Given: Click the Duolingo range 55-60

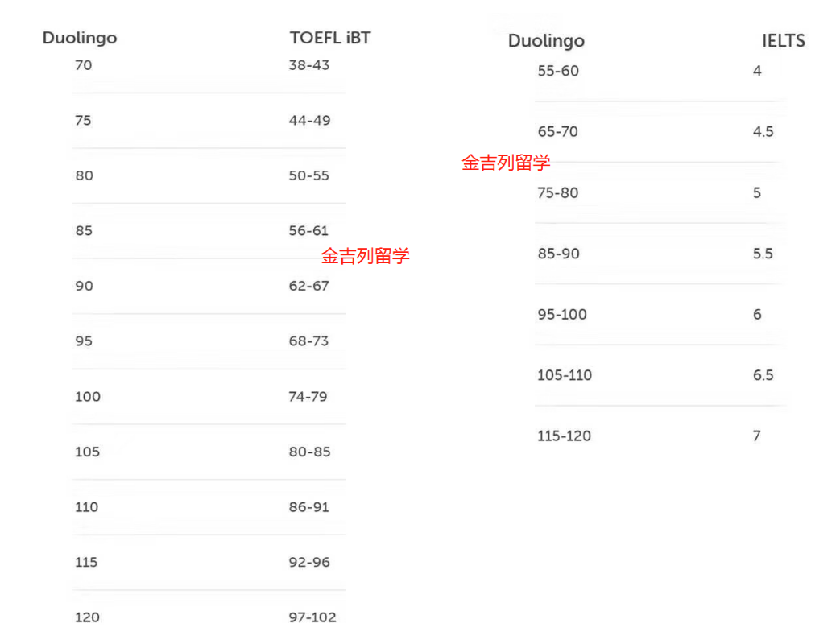Looking at the screenshot, I should click(558, 71).
